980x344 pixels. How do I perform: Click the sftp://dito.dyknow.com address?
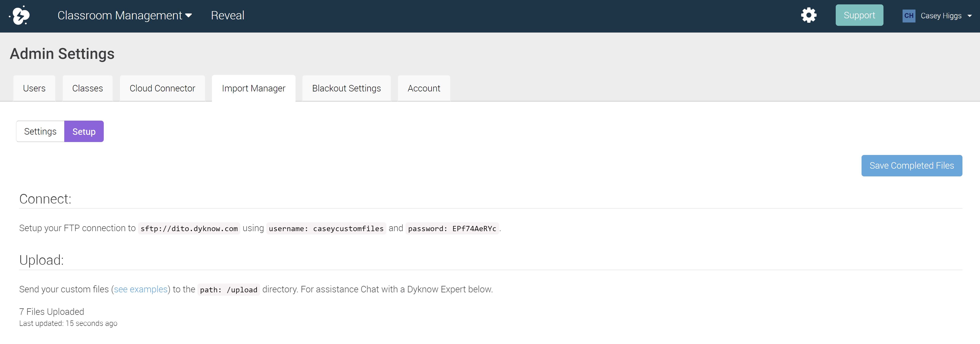(189, 228)
